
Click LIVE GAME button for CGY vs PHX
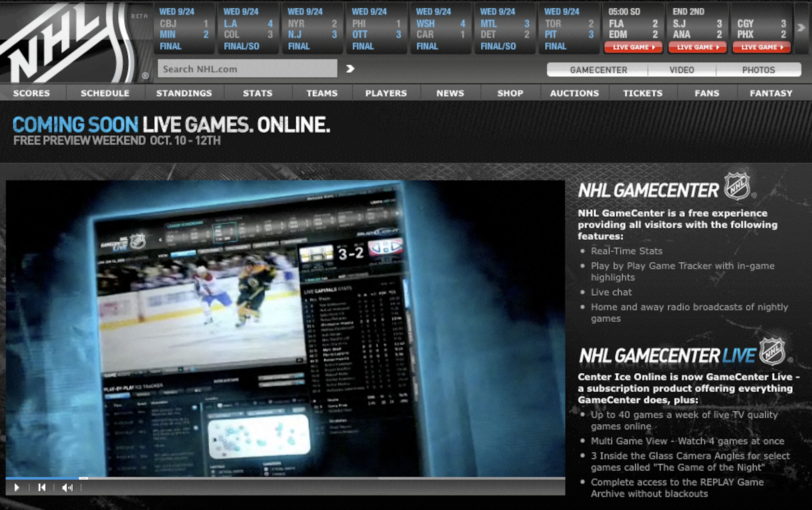tap(762, 47)
